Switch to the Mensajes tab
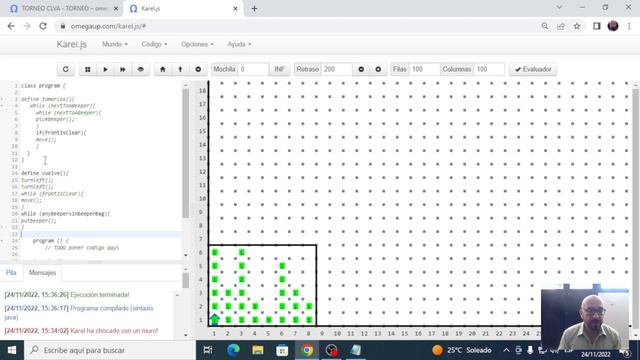 point(42,273)
